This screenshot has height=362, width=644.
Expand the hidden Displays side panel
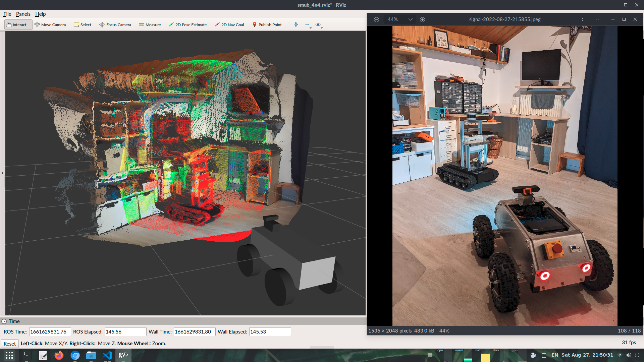click(2, 173)
